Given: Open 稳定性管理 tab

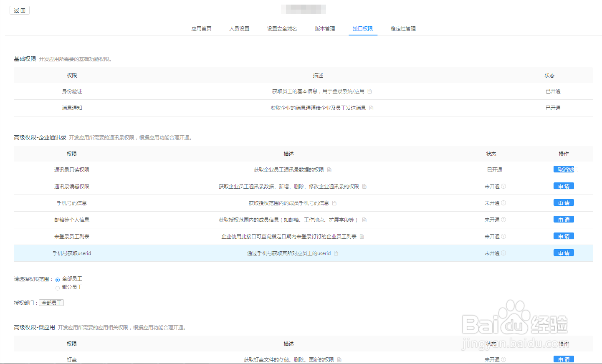Looking at the screenshot, I should pos(403,29).
